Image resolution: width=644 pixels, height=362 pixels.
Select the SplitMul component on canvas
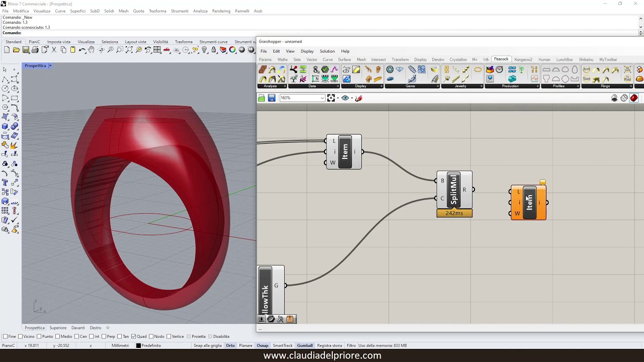(454, 190)
